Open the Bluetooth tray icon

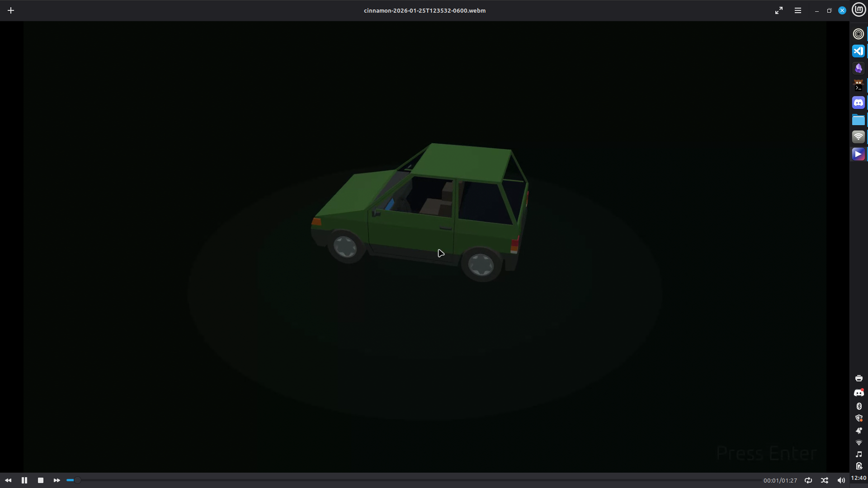coord(859,406)
